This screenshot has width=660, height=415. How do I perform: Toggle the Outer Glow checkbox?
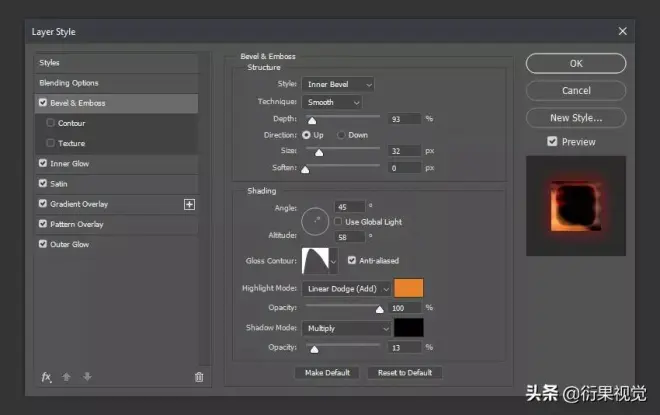[x=43, y=244]
